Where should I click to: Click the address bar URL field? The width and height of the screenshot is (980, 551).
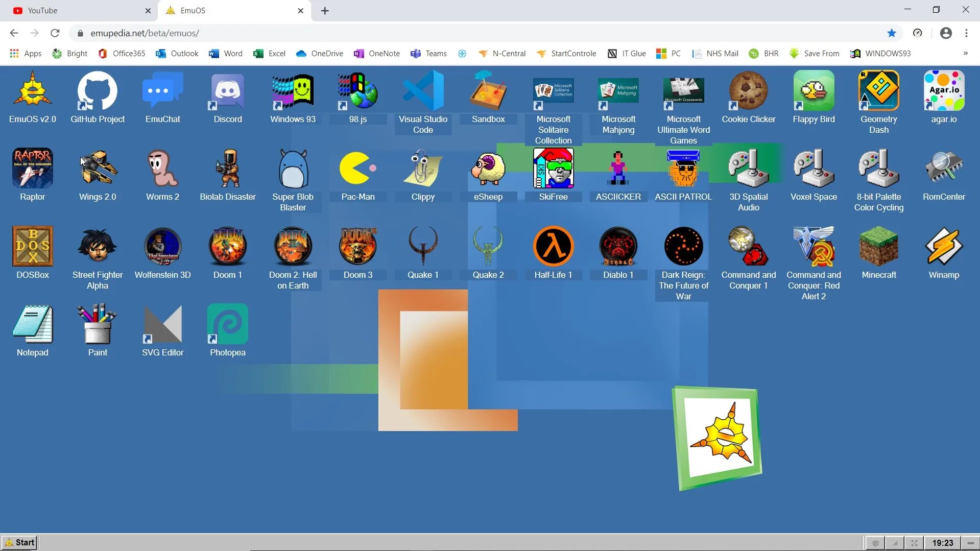coord(480,33)
